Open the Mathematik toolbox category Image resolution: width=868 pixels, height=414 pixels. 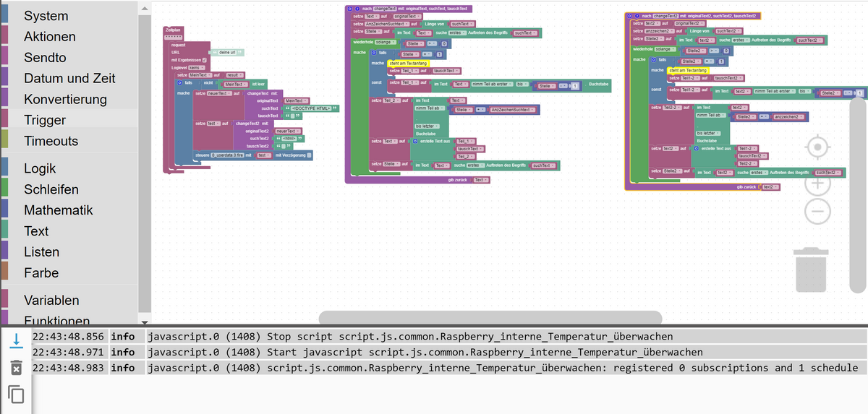(x=59, y=210)
